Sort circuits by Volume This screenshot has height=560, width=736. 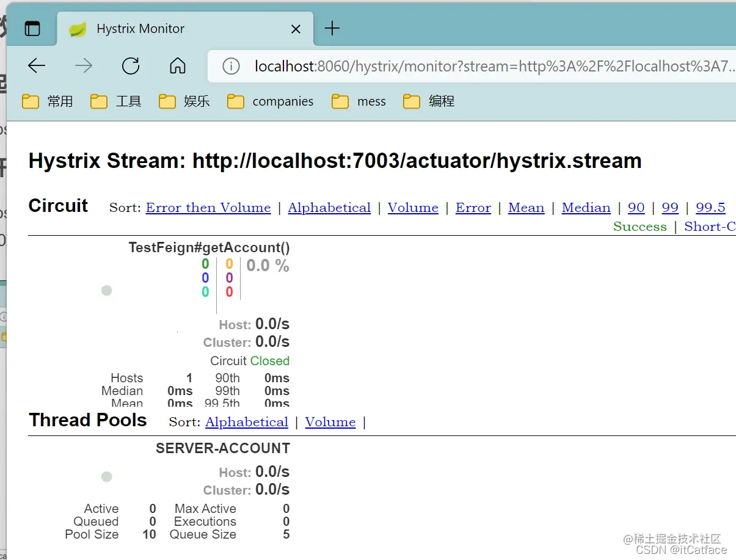(413, 208)
